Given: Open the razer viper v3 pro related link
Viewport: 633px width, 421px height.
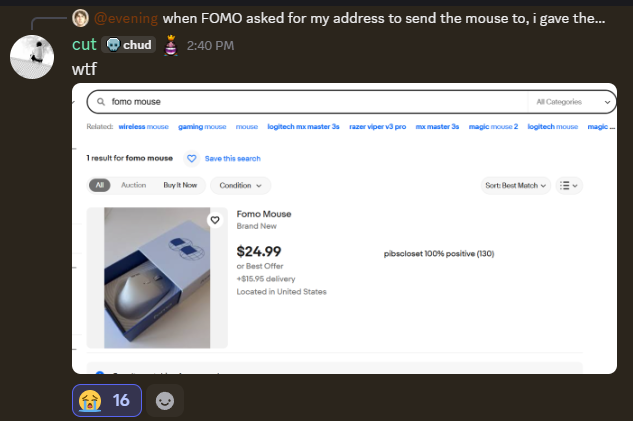Looking at the screenshot, I should (x=378, y=127).
